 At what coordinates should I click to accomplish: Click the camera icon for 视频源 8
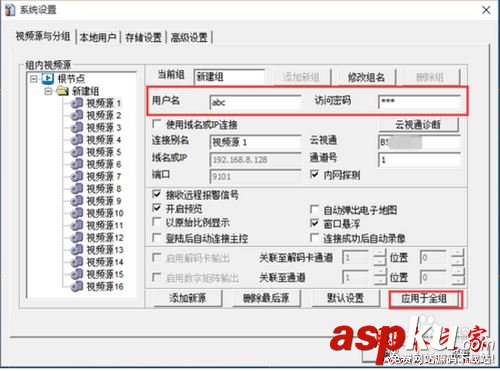coord(77,189)
